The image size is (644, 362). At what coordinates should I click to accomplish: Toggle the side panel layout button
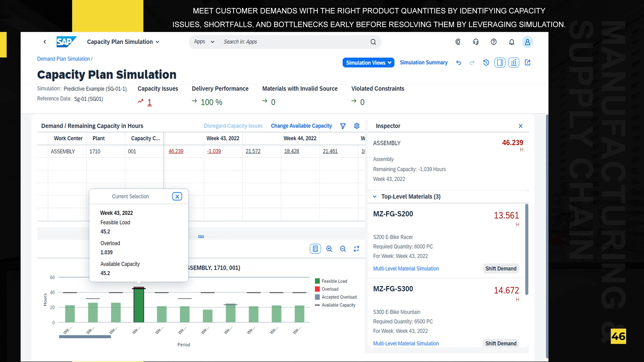tap(500, 62)
